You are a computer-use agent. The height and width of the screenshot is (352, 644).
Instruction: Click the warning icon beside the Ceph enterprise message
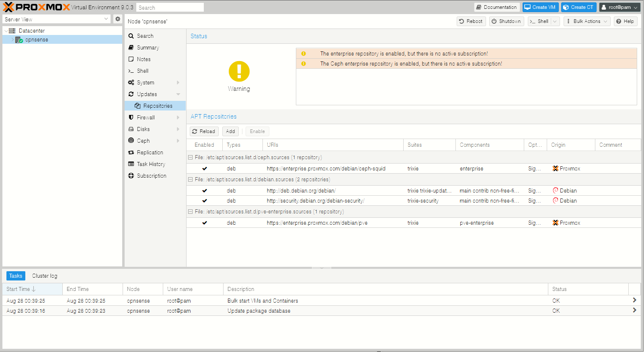[304, 63]
